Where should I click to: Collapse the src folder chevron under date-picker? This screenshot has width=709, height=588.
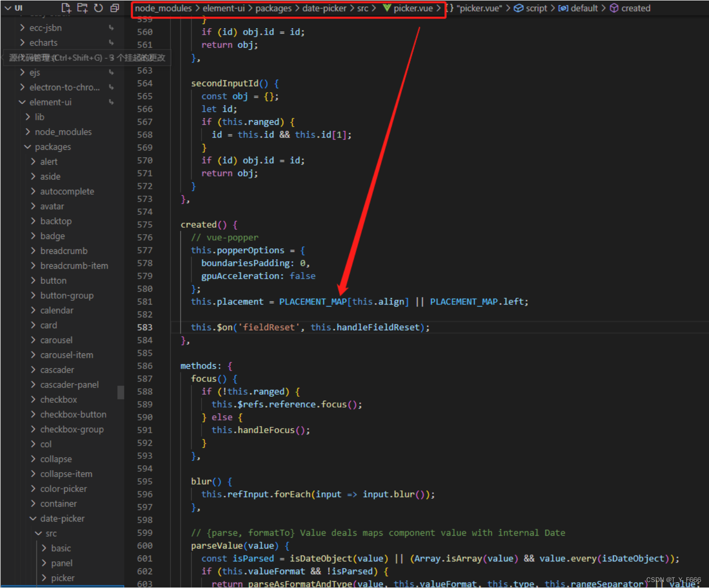pos(38,533)
